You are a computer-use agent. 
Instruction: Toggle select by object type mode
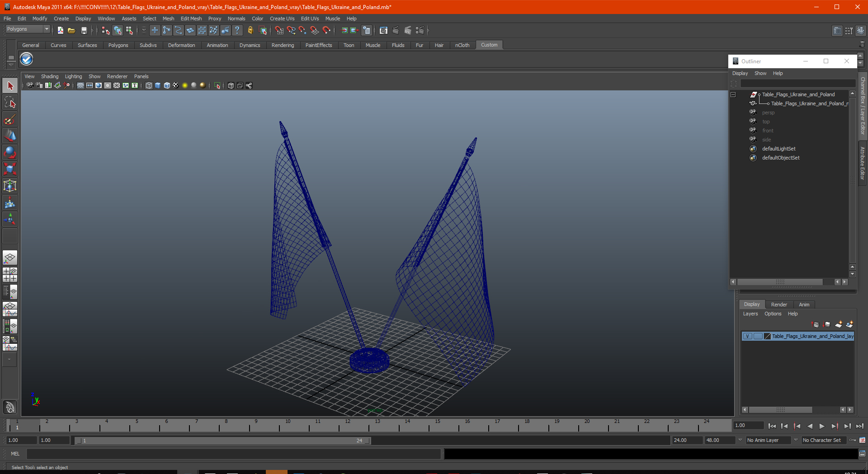pos(118,30)
